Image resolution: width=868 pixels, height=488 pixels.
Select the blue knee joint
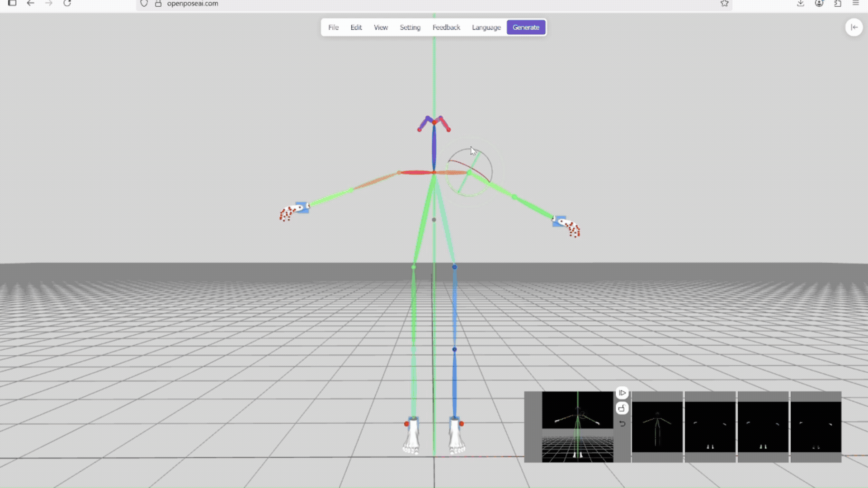coord(454,349)
